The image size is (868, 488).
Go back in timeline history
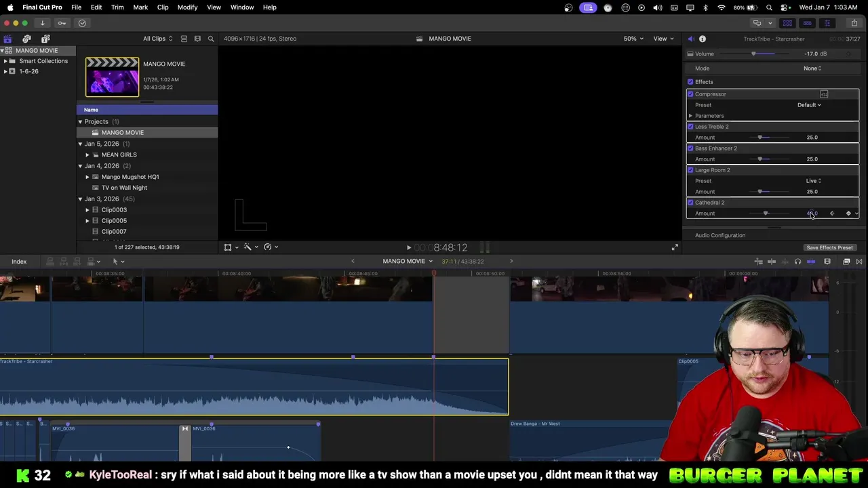coord(353,262)
